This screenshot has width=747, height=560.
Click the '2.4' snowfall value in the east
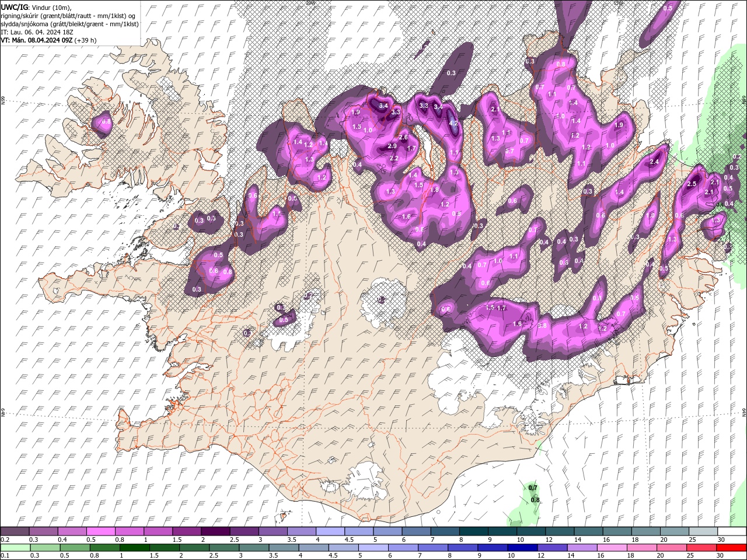pos(654,162)
